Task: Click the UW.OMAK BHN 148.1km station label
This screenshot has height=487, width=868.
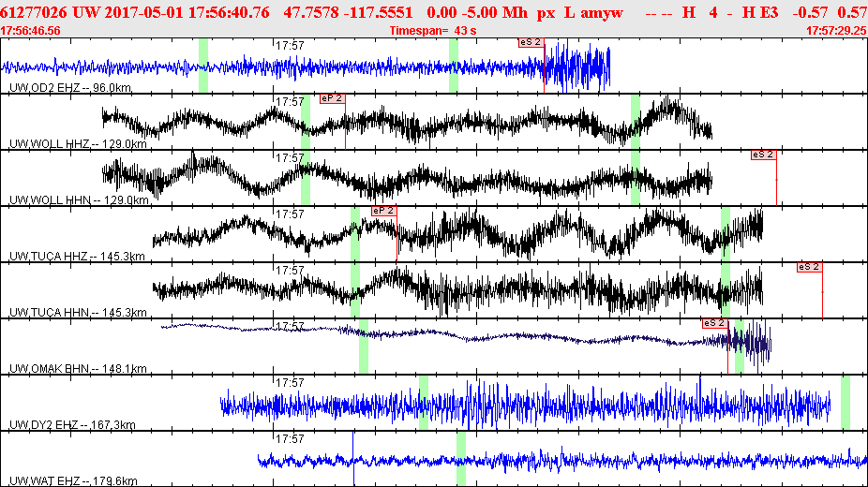Action: coord(78,369)
